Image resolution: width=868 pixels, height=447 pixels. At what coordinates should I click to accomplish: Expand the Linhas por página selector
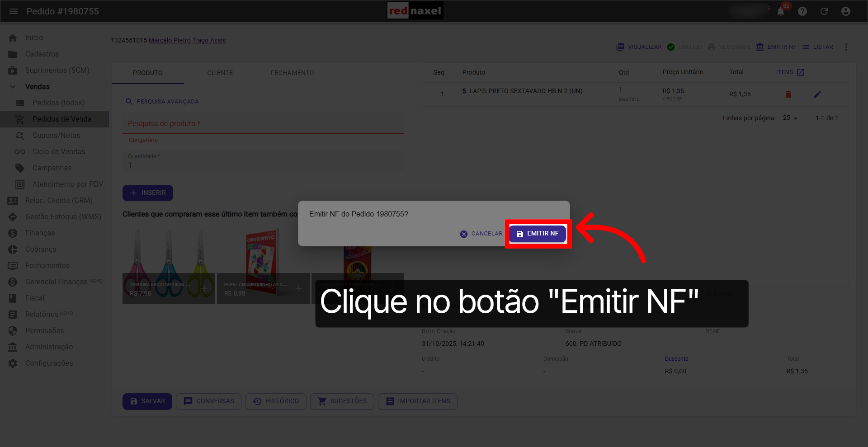pyautogui.click(x=789, y=118)
